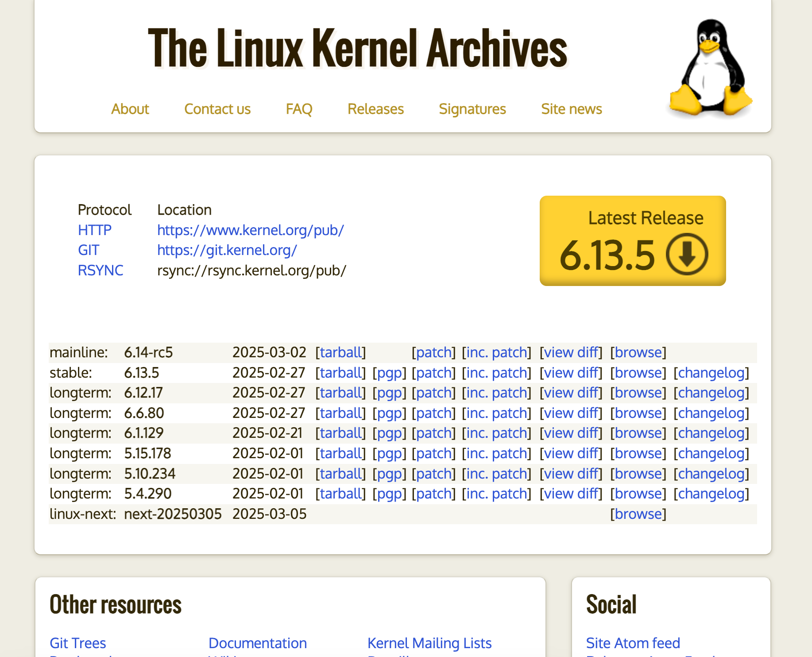
Task: Visit the git.kernel.org link
Action: (x=227, y=250)
